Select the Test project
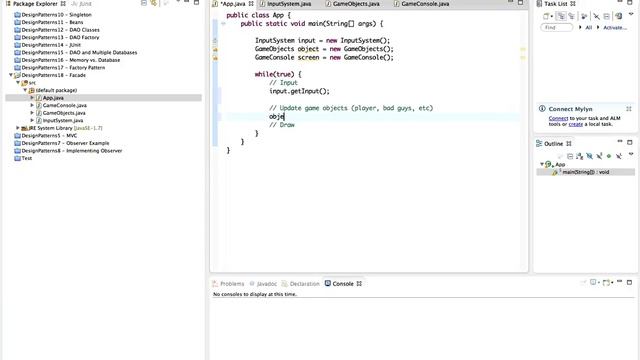 (x=27, y=158)
